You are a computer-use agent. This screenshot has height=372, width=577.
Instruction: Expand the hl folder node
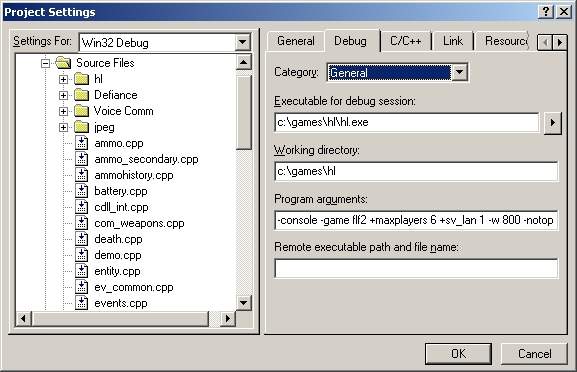click(63, 79)
